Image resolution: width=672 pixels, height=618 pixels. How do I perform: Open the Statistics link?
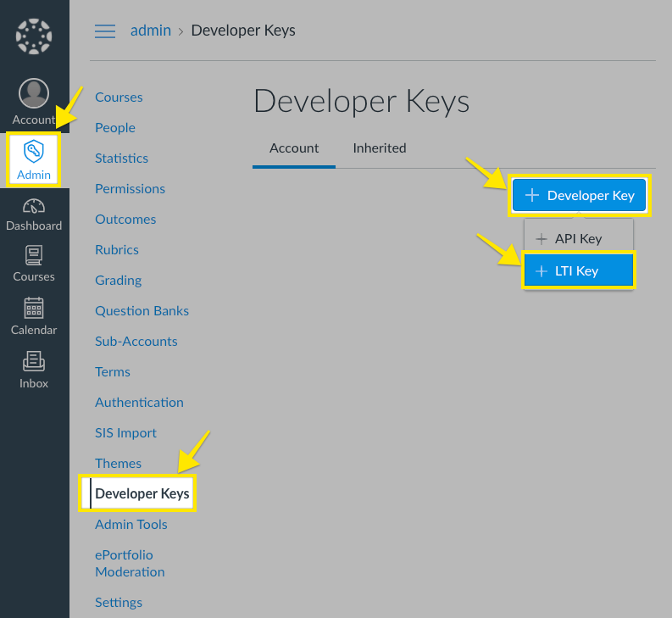click(122, 159)
